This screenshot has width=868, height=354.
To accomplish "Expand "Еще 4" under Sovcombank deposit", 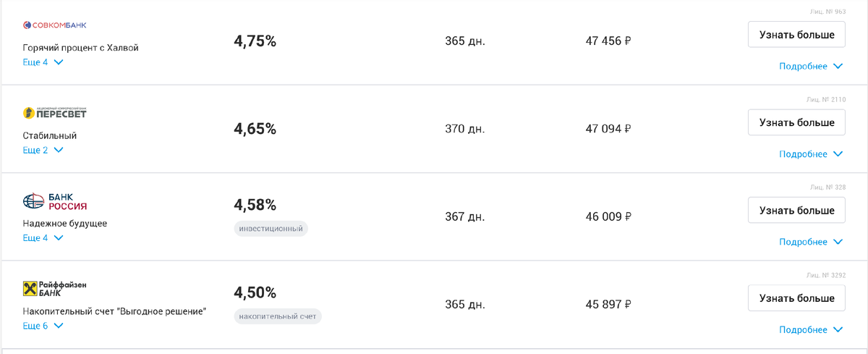I will coord(43,62).
